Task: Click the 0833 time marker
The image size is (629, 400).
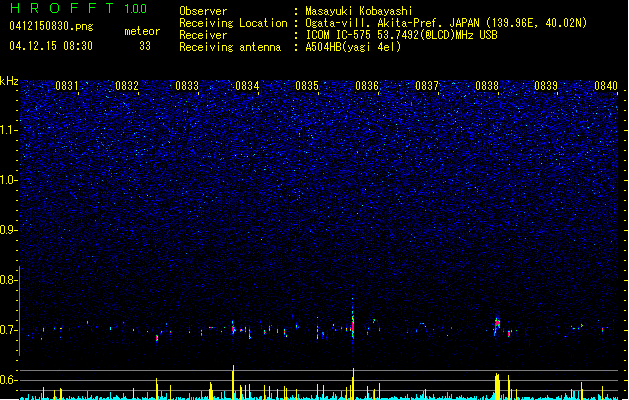Action: pos(187,86)
